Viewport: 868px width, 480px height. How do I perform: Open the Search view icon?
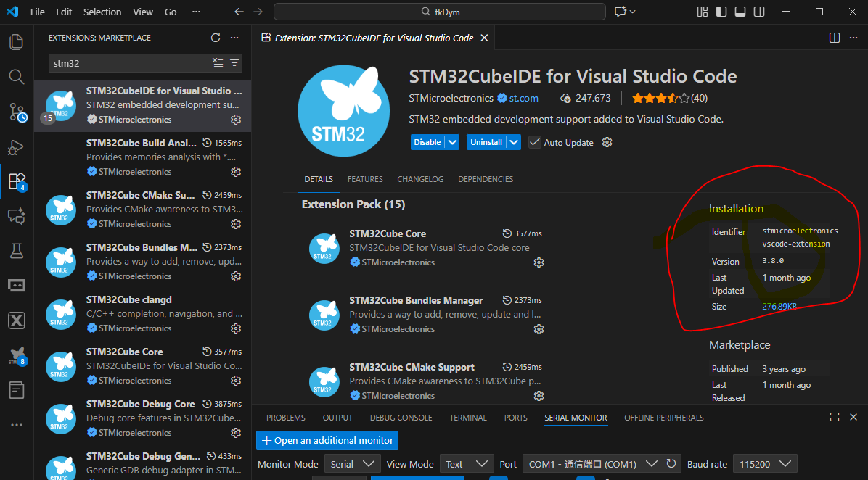coord(16,76)
